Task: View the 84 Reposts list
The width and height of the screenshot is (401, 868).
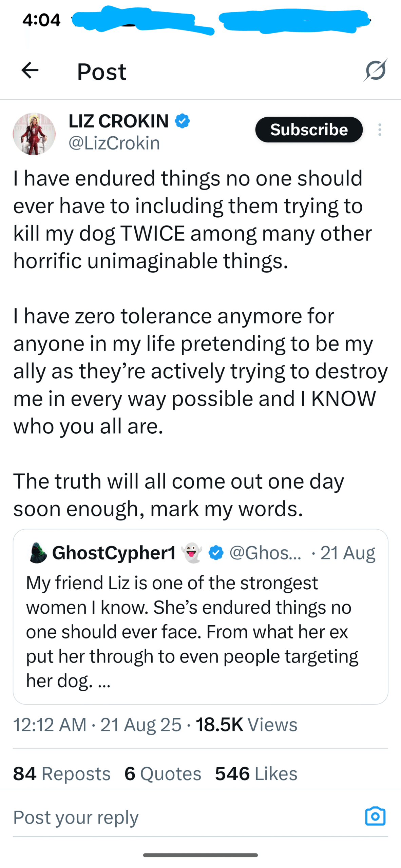Action: (x=62, y=773)
